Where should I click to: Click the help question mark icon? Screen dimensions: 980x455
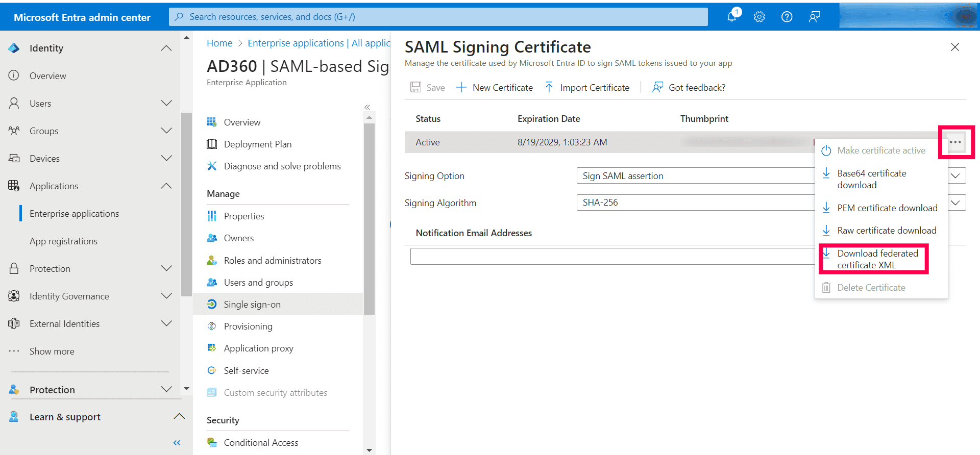(x=787, y=17)
